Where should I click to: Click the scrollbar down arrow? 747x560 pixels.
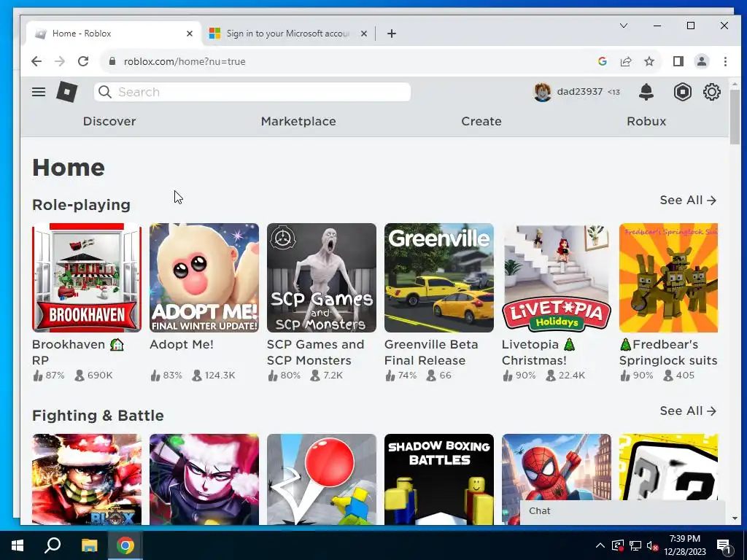pos(735,518)
